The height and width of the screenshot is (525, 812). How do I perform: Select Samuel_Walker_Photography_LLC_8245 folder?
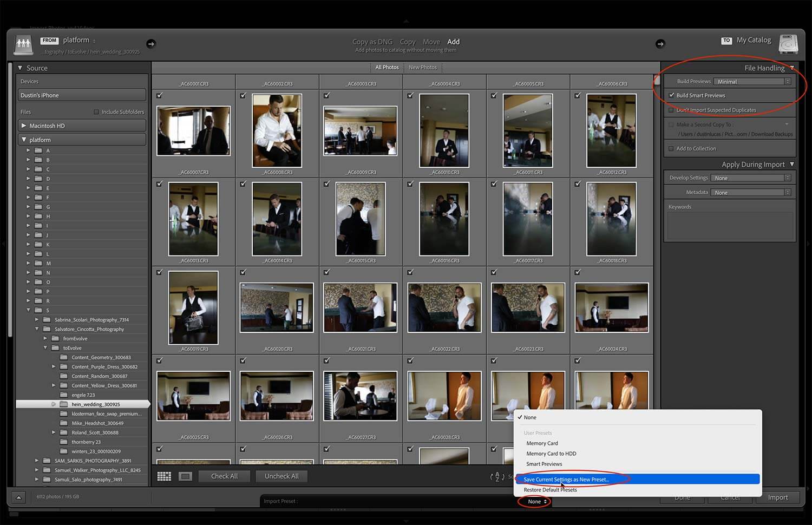[97, 470]
